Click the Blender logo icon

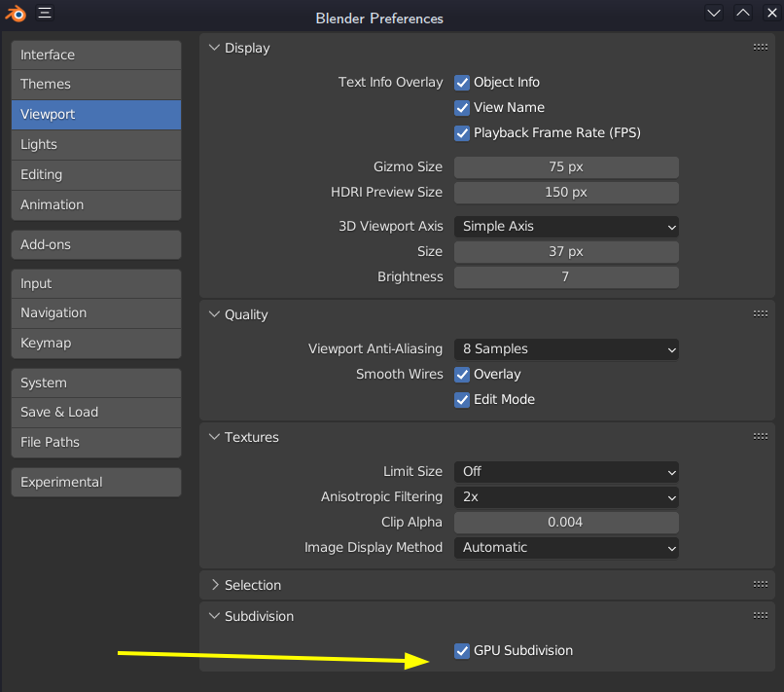16,14
